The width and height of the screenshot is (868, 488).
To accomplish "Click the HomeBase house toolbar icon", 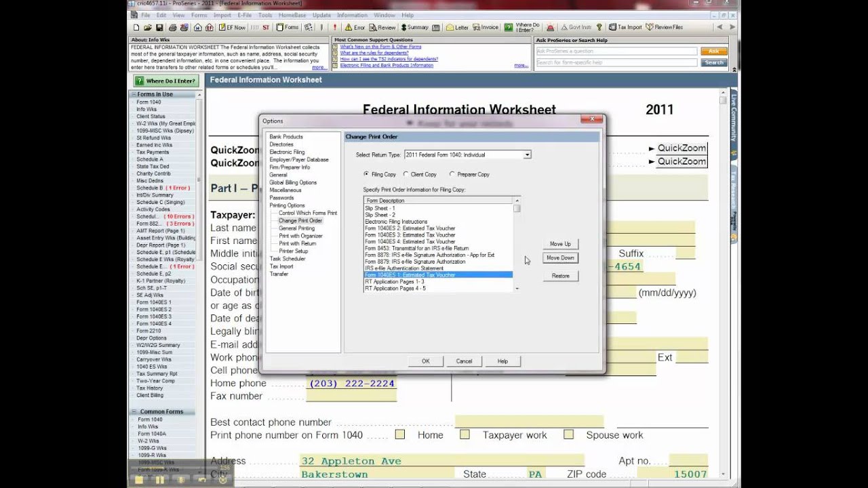I will (197, 28).
